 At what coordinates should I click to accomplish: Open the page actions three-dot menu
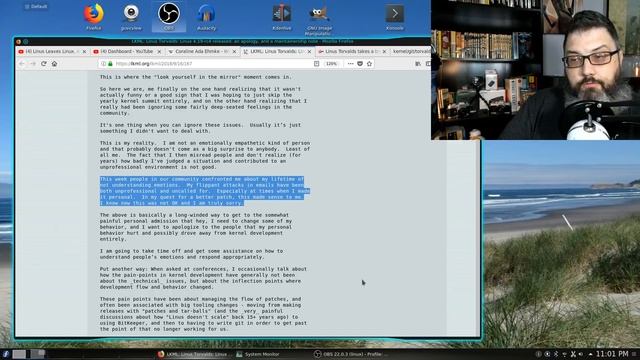[x=351, y=64]
